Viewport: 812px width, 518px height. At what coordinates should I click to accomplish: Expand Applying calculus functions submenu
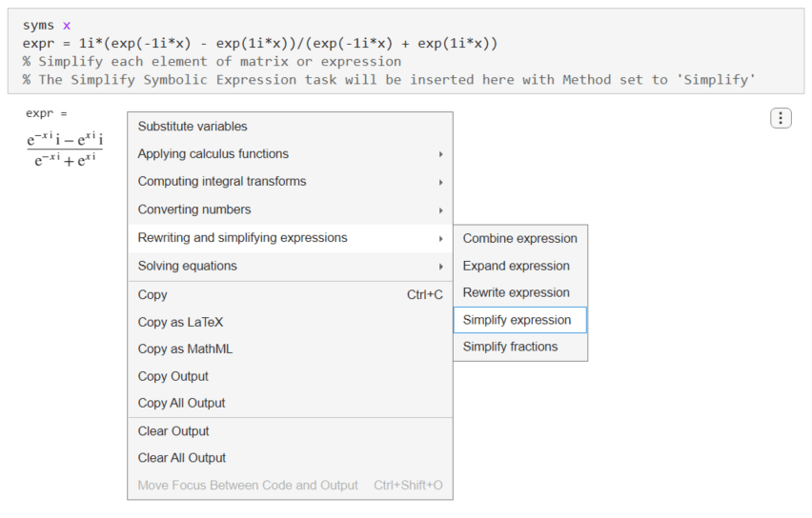tap(213, 154)
